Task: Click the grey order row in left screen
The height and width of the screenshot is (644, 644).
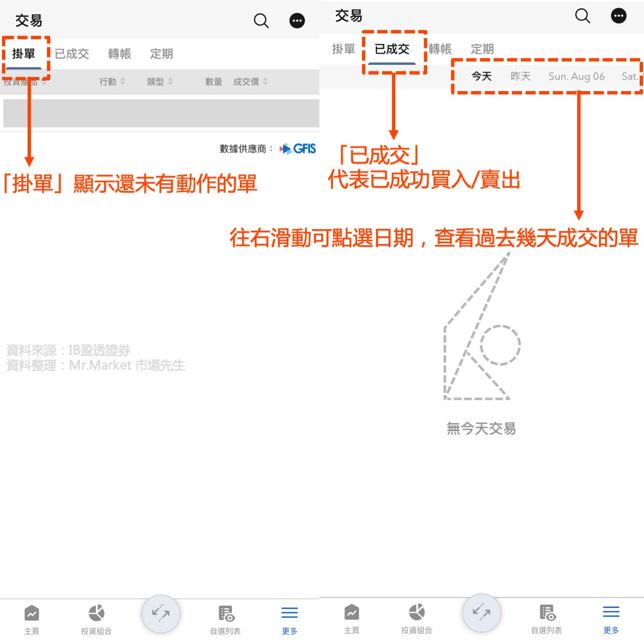Action: (x=161, y=113)
